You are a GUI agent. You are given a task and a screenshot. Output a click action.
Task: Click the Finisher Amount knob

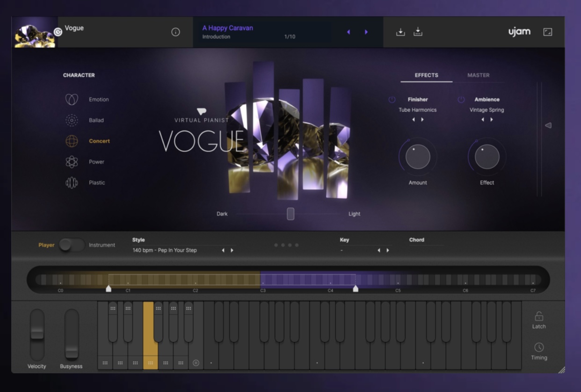coord(418,157)
